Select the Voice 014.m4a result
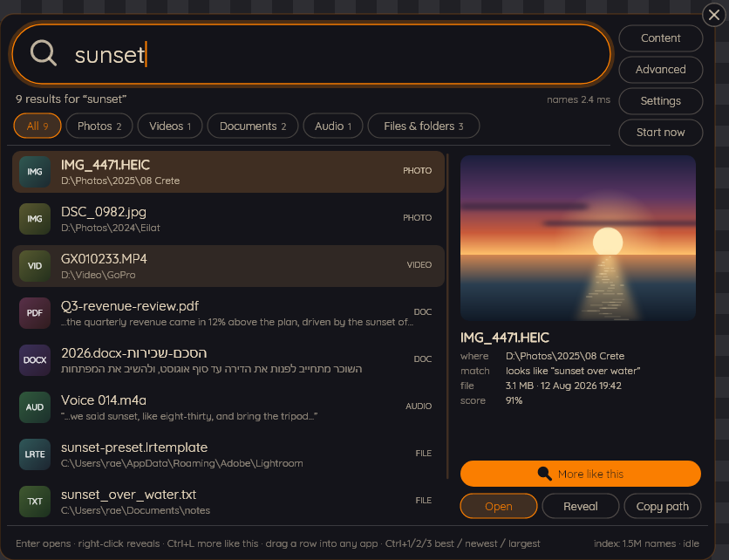This screenshot has height=560, width=729. point(228,407)
